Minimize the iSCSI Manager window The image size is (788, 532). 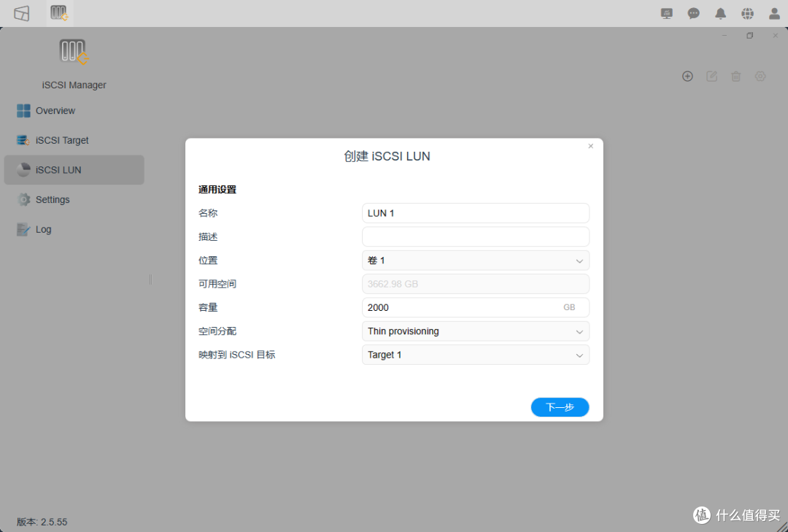(x=725, y=36)
